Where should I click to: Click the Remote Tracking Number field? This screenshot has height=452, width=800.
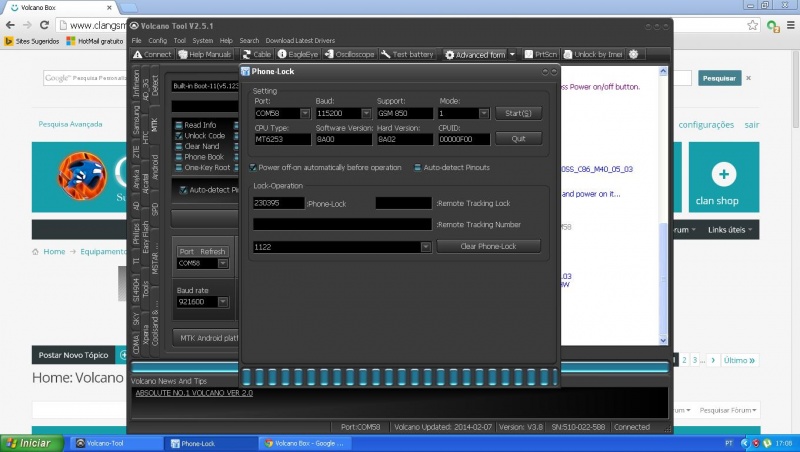(342, 224)
